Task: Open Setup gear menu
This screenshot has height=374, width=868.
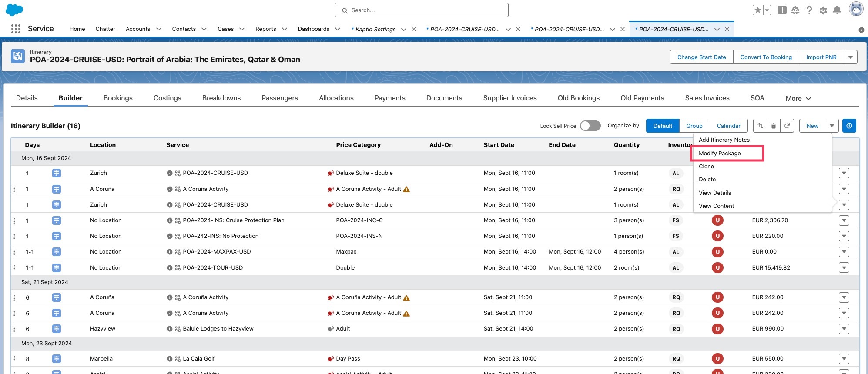Action: (x=823, y=10)
